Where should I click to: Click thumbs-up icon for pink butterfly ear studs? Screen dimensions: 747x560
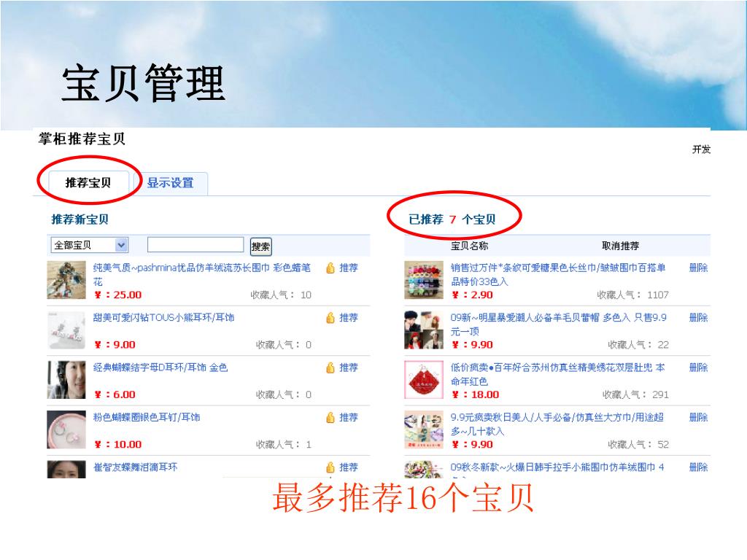coord(330,418)
